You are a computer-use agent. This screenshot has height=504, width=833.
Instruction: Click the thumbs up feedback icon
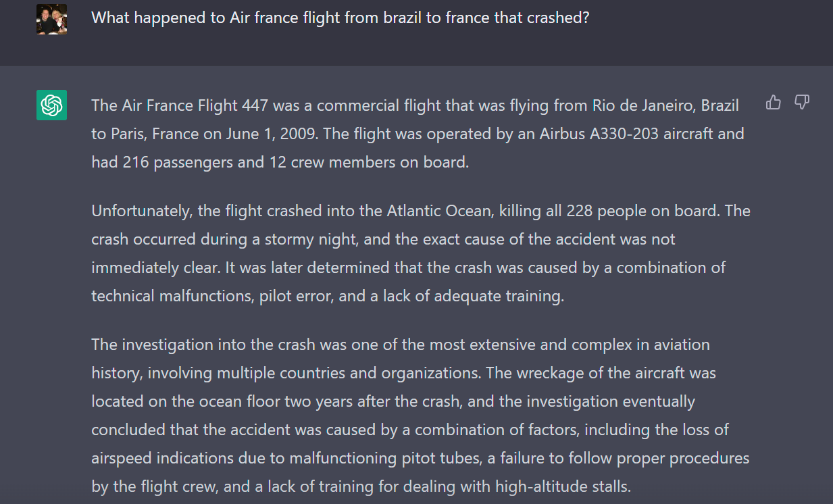[x=773, y=103]
